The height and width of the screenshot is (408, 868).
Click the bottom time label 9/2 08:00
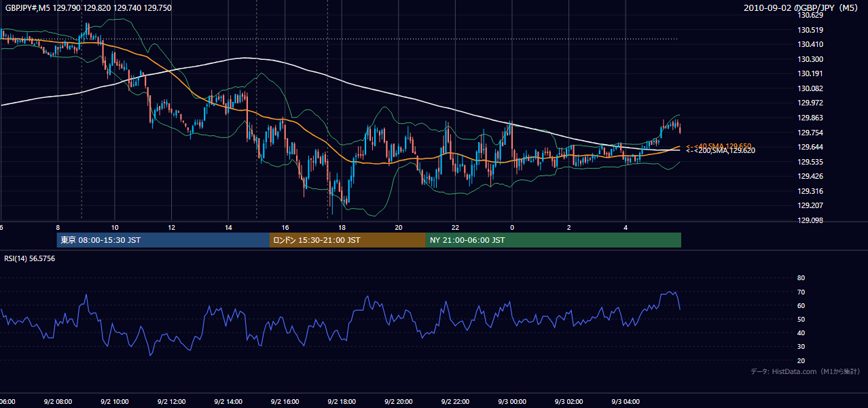(58, 401)
